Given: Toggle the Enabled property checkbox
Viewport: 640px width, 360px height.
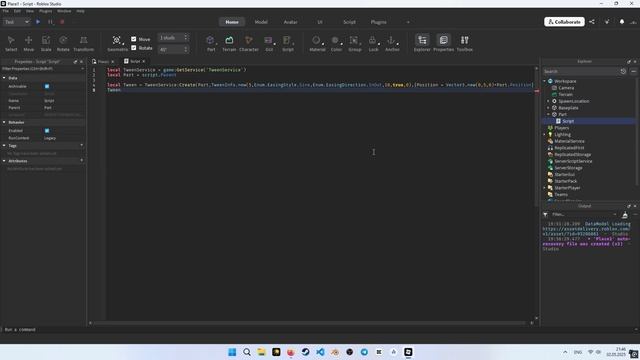Looking at the screenshot, I should click(x=47, y=131).
